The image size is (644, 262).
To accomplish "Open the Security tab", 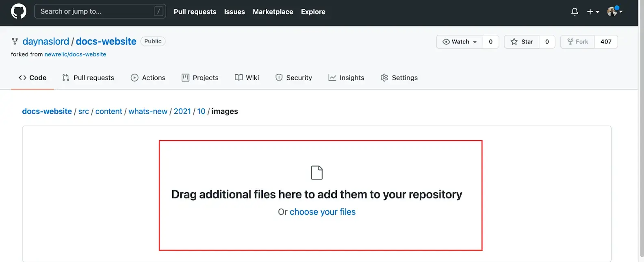I will tap(293, 78).
